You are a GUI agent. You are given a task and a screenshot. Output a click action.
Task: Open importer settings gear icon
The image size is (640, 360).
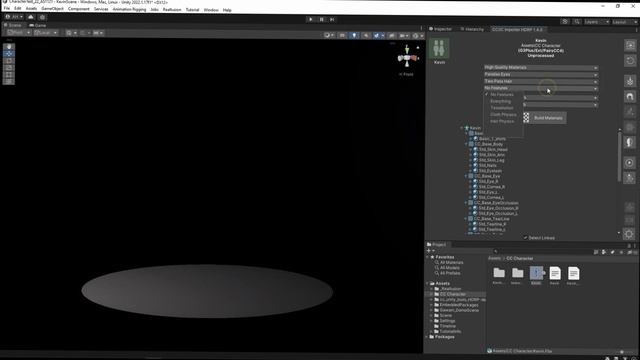tap(629, 234)
